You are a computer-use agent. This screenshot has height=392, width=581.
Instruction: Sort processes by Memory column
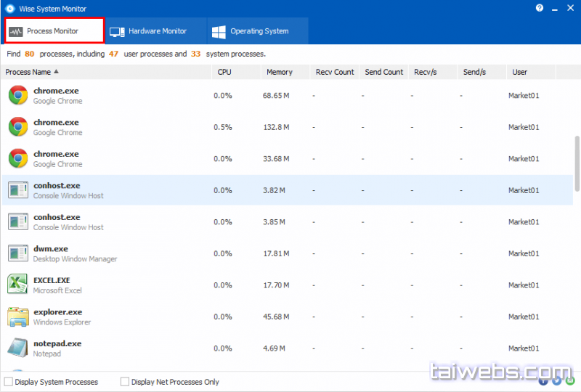pos(279,72)
